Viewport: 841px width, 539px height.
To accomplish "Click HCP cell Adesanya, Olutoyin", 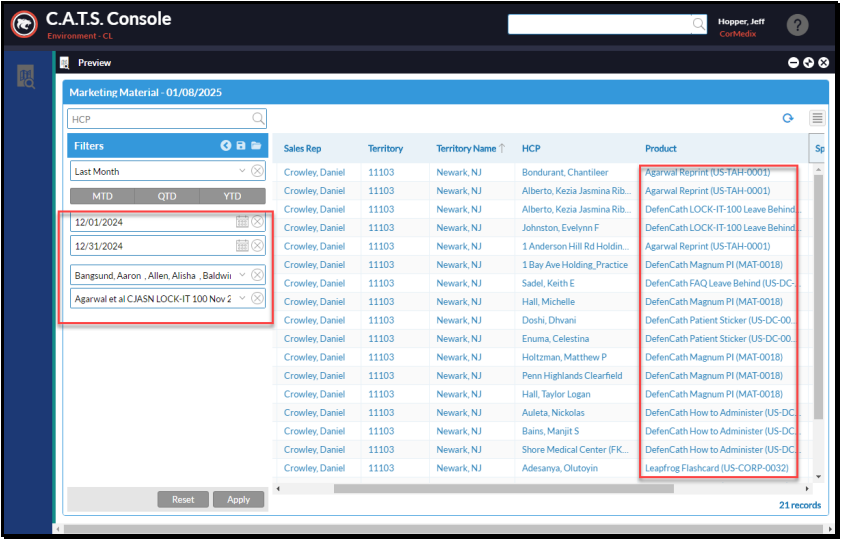I will coord(559,468).
